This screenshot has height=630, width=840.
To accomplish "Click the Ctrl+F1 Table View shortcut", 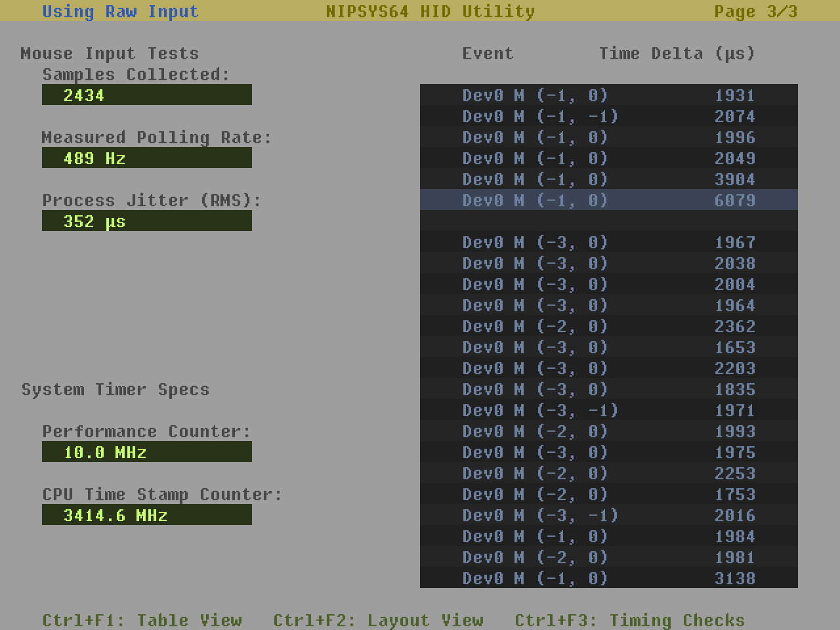I will tap(142, 620).
